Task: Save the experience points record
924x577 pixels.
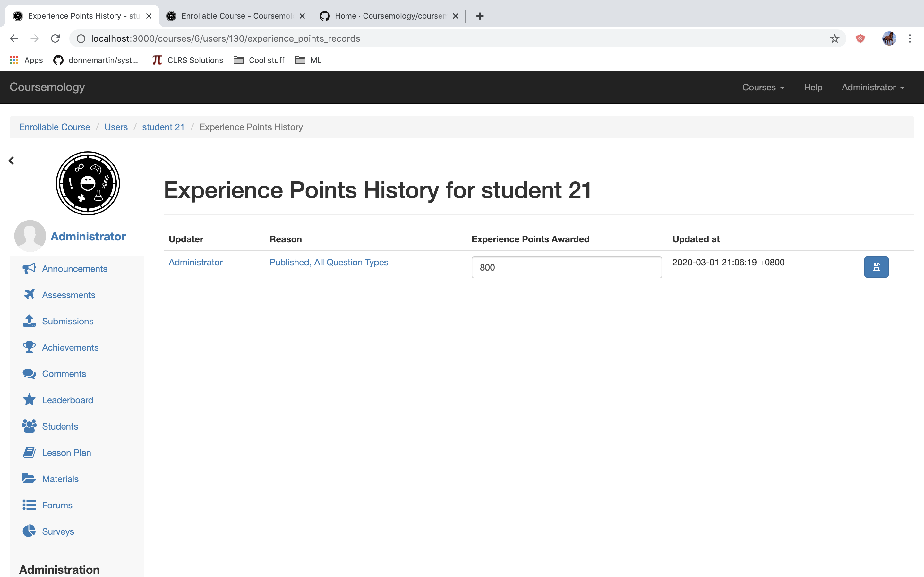Action: (876, 267)
